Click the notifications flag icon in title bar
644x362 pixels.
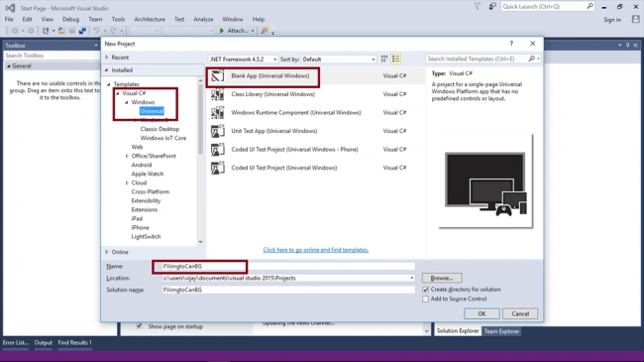pos(478,6)
